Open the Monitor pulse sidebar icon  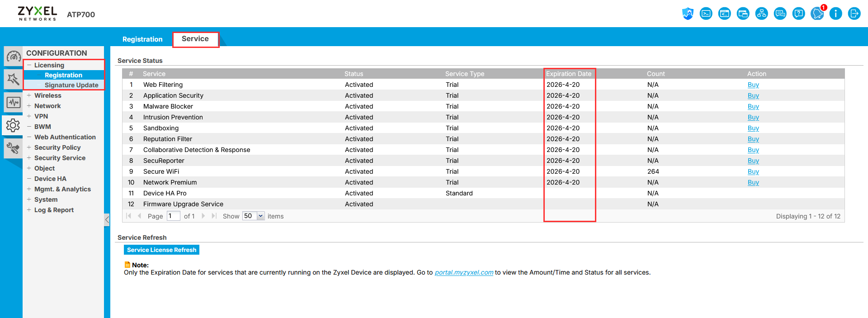pyautogui.click(x=13, y=102)
